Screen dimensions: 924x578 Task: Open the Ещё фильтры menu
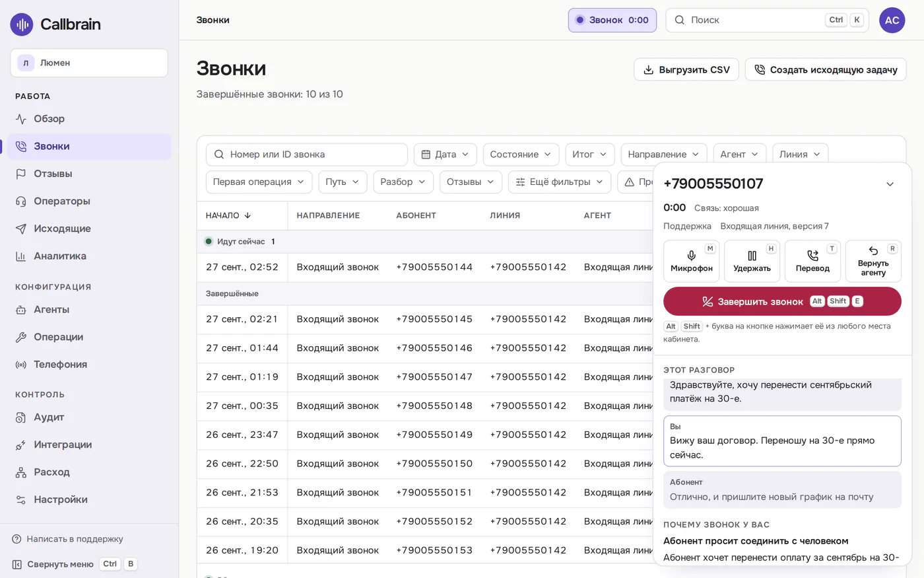[560, 182]
